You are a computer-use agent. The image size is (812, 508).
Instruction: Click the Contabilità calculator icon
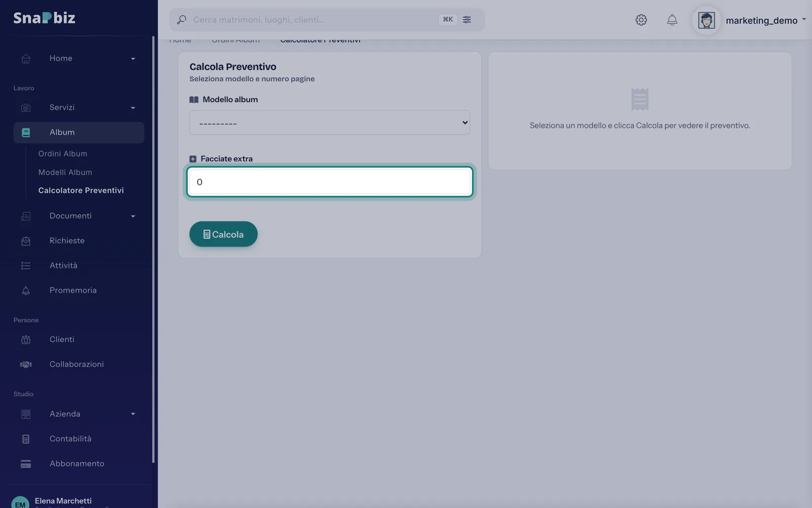(x=26, y=439)
